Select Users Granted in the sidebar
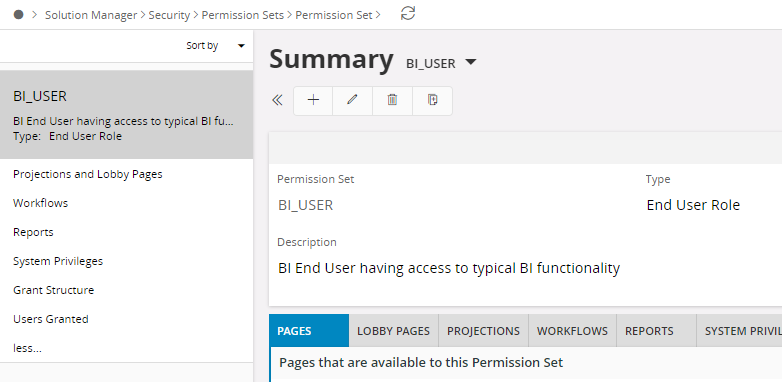Image resolution: width=782 pixels, height=382 pixels. (51, 319)
